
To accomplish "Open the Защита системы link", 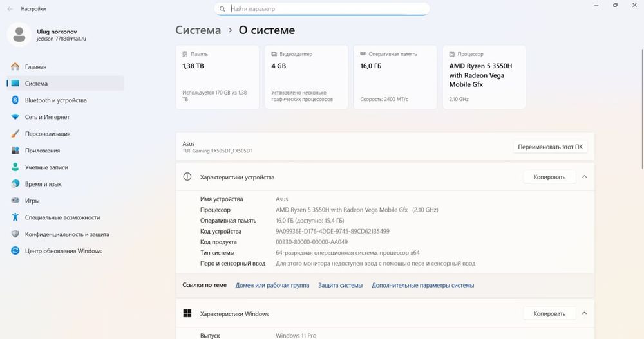I will tap(341, 285).
